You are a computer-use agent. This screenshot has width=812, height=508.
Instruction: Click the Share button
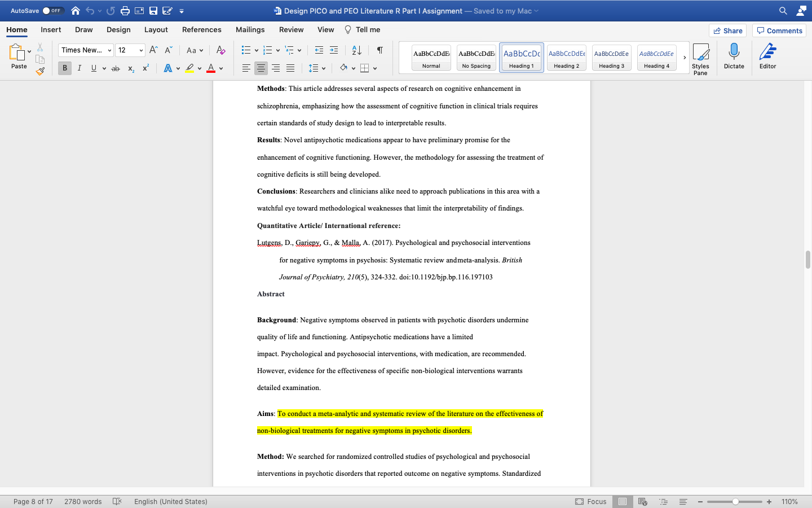pos(727,30)
